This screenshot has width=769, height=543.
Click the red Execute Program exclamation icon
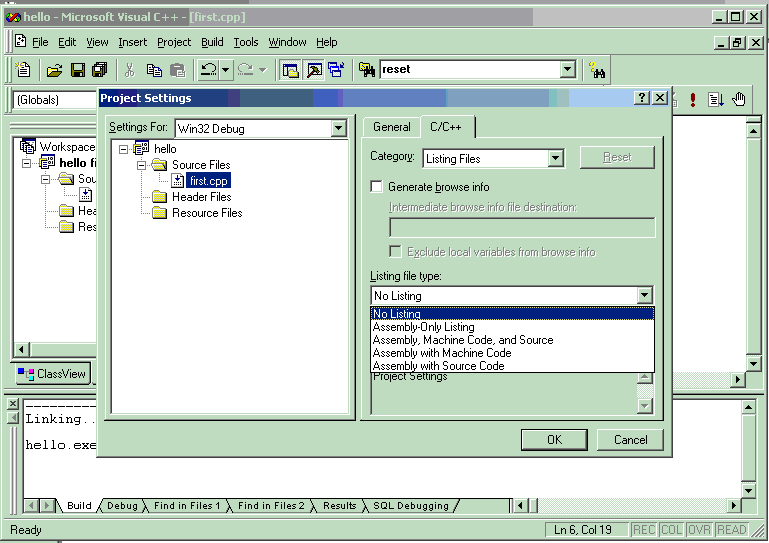[692, 100]
